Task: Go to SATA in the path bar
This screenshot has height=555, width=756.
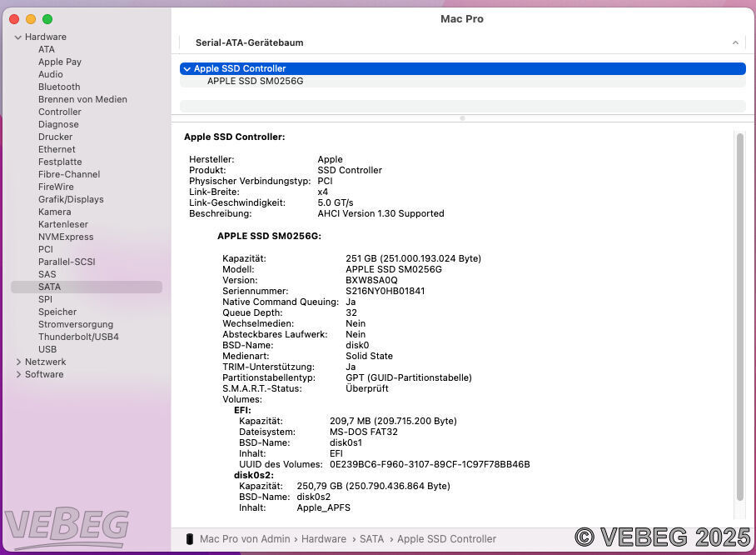Action: [371, 539]
